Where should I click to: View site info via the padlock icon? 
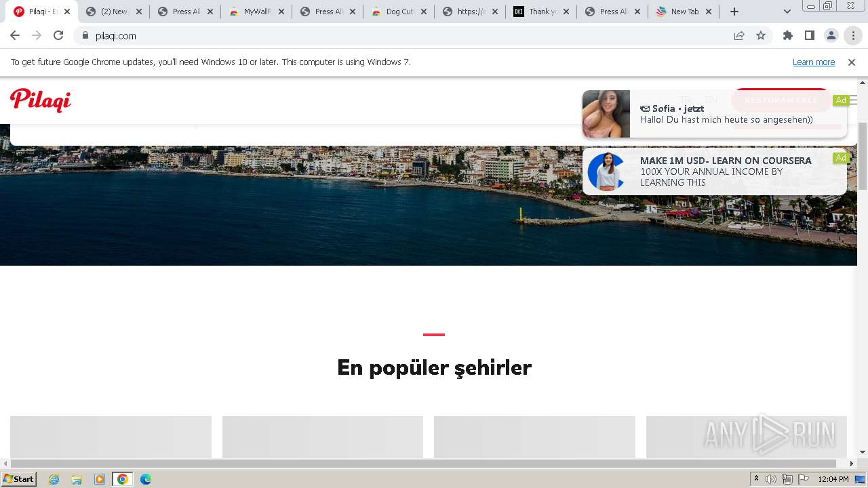(x=85, y=36)
